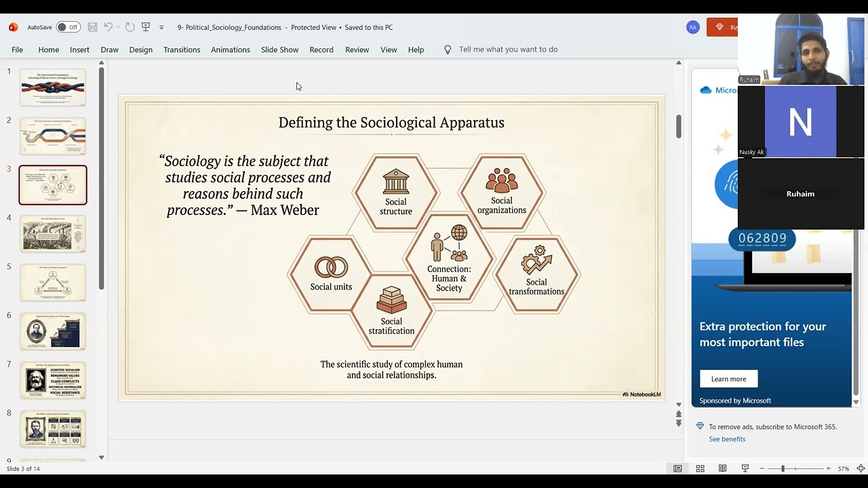
Task: Open the Help tab
Action: pyautogui.click(x=416, y=49)
